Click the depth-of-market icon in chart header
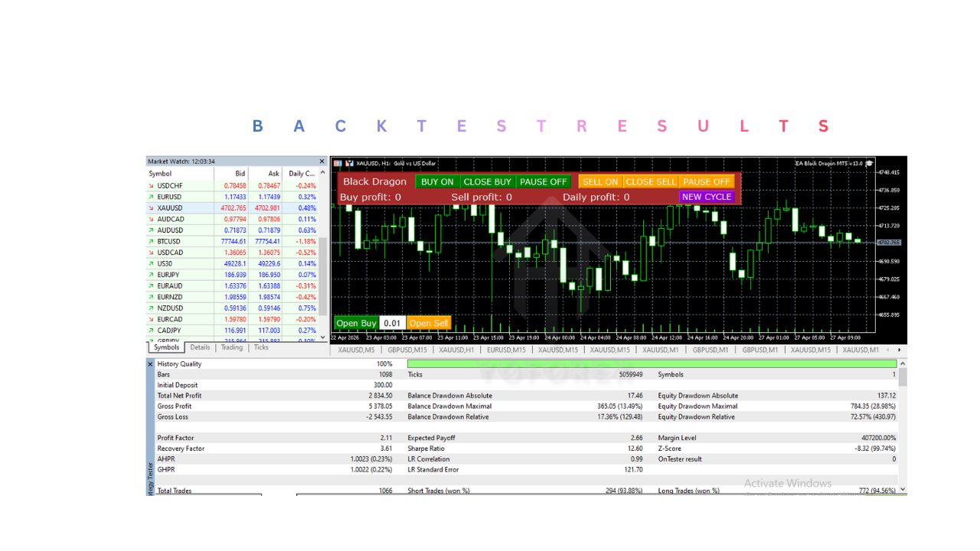 [338, 163]
